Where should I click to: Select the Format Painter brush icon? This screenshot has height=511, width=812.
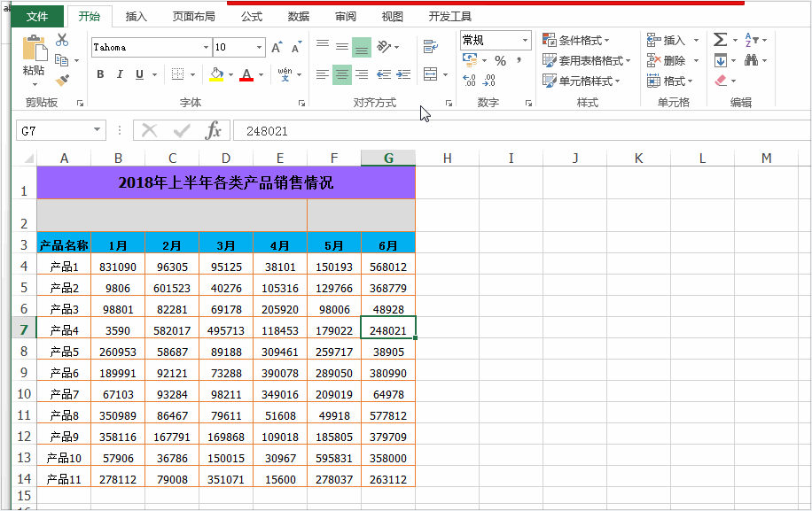click(62, 80)
